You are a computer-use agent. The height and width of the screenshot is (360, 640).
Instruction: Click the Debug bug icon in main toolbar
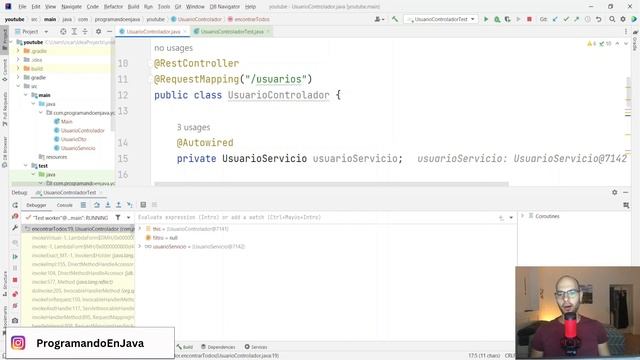pyautogui.click(x=497, y=19)
